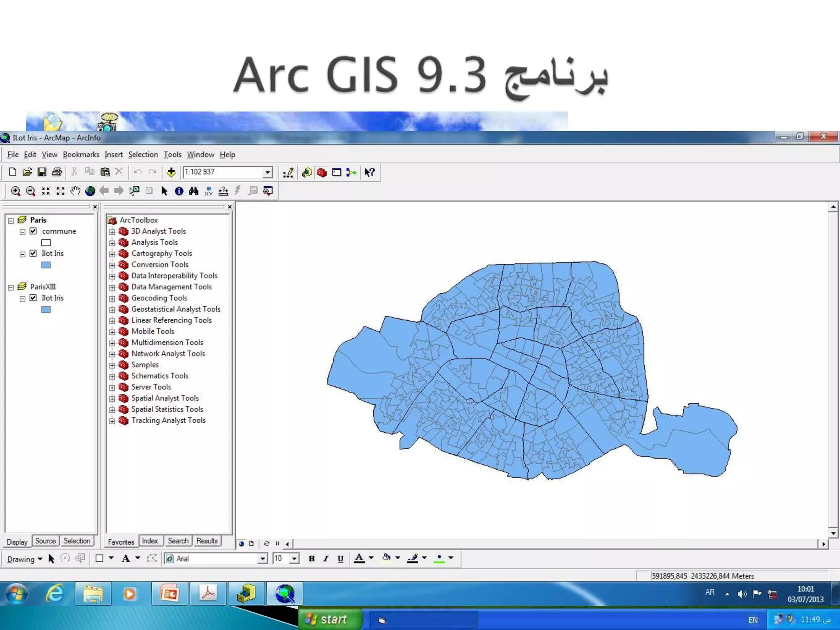Viewport: 840px width, 630px height.
Task: Open the map scale dropdown
Action: (267, 172)
